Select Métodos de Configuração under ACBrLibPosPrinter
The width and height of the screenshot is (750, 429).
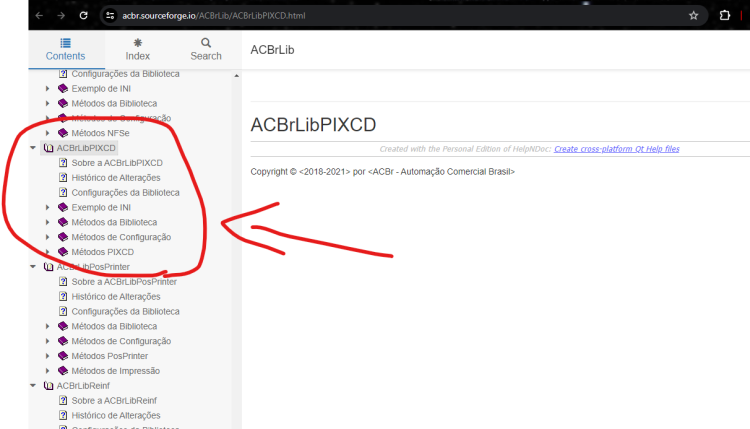[x=121, y=341]
